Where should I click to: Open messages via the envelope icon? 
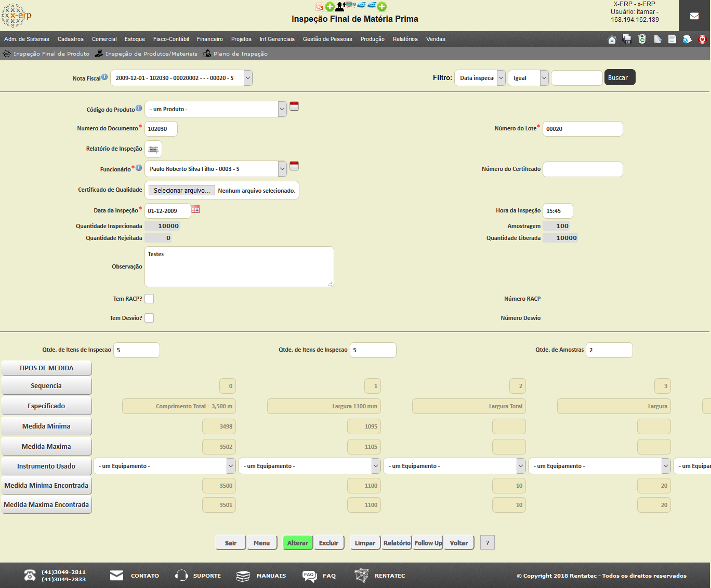pos(694,16)
